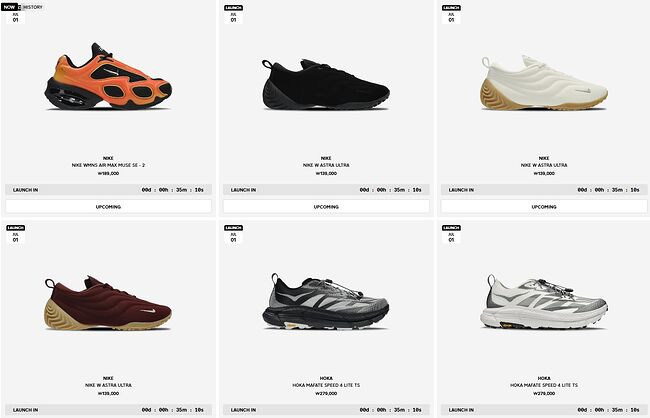Open the burgundy Nike W Astra Ultra image
Image resolution: width=650 pixels, height=418 pixels.
[x=108, y=303]
